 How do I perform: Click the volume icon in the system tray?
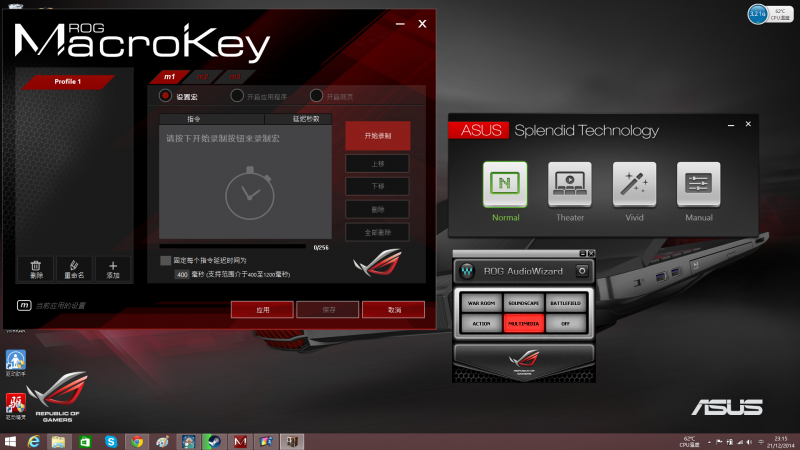coord(749,442)
